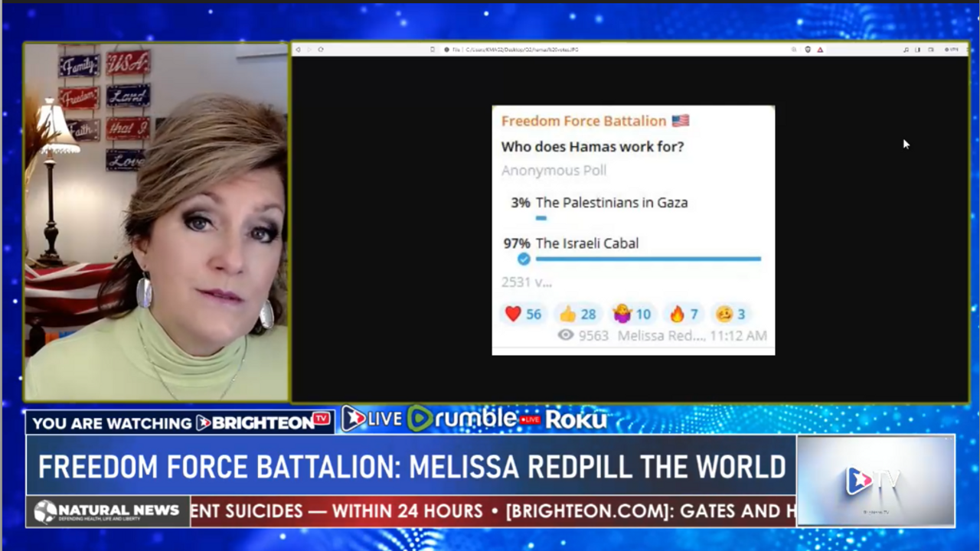Click the woozy face reaction with 3
This screenshot has width=980, height=551.
[x=730, y=314]
